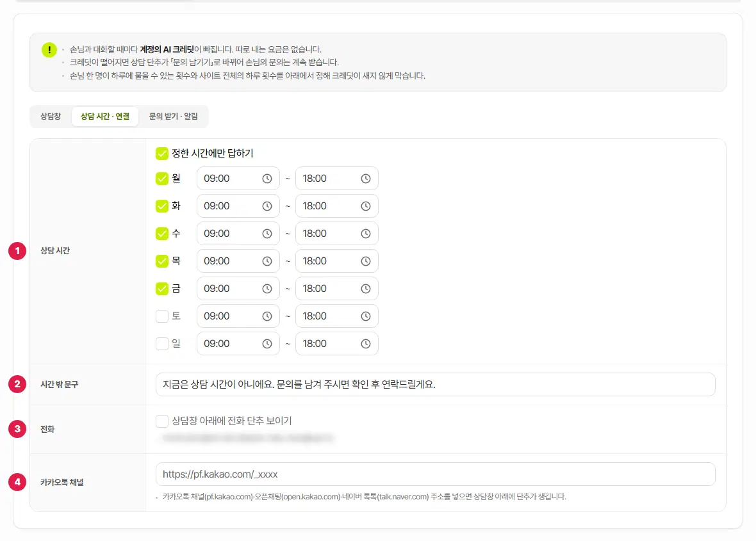This screenshot has height=541, width=756.
Task: Uncheck the 금 day checkbox
Action: pos(162,289)
